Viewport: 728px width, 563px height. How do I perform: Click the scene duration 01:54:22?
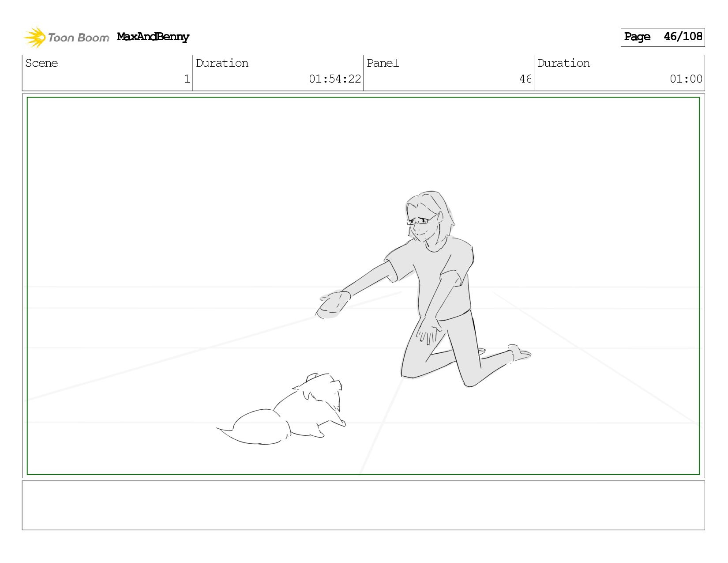(335, 79)
